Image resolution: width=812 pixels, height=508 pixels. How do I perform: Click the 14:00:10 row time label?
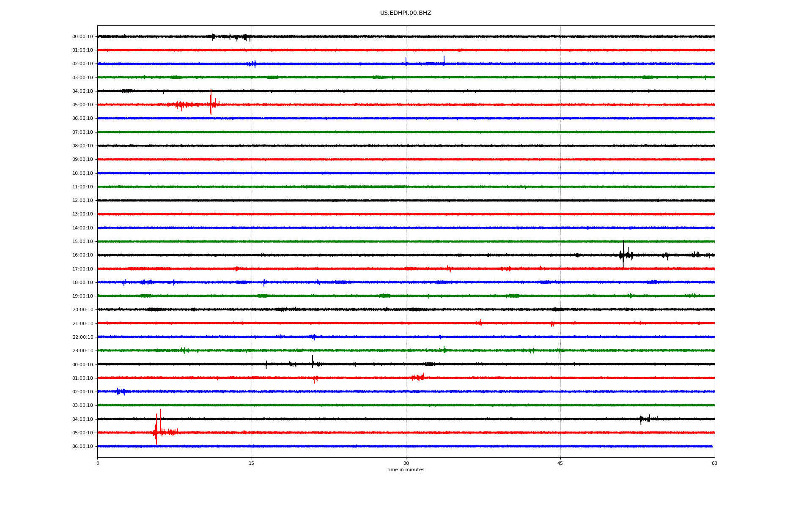[82, 228]
